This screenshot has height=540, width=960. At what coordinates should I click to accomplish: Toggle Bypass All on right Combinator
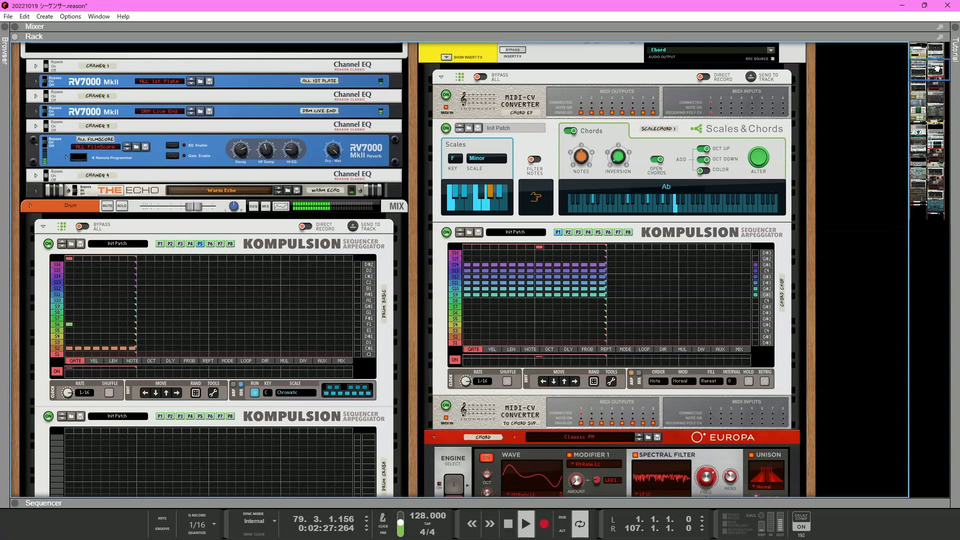click(x=481, y=77)
